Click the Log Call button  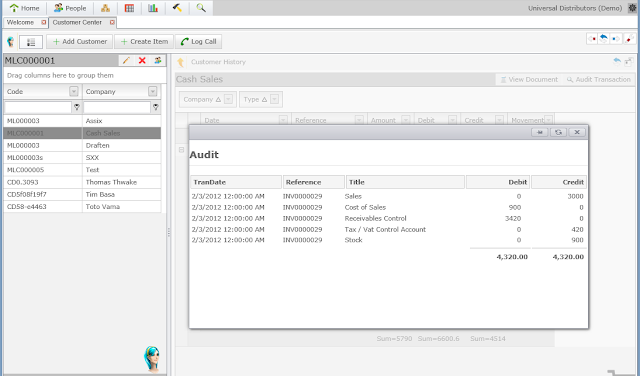198,42
